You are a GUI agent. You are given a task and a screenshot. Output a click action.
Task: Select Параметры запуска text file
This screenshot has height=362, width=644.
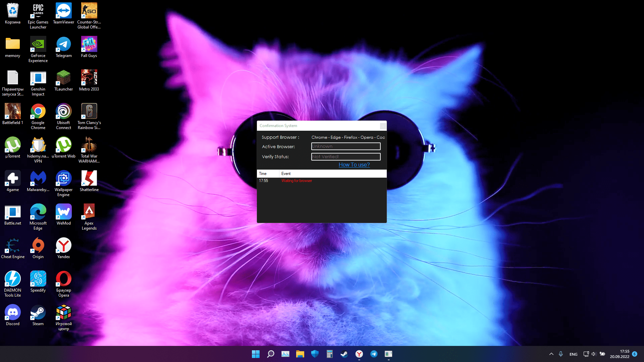[x=13, y=83]
